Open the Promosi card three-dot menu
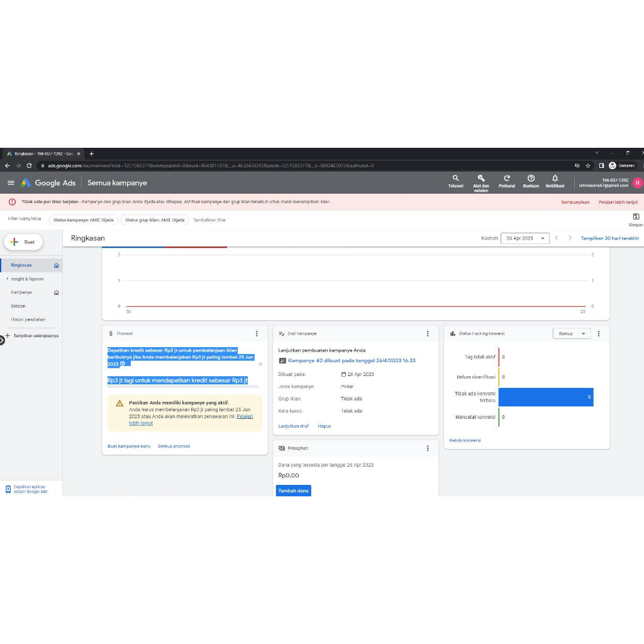 (256, 333)
